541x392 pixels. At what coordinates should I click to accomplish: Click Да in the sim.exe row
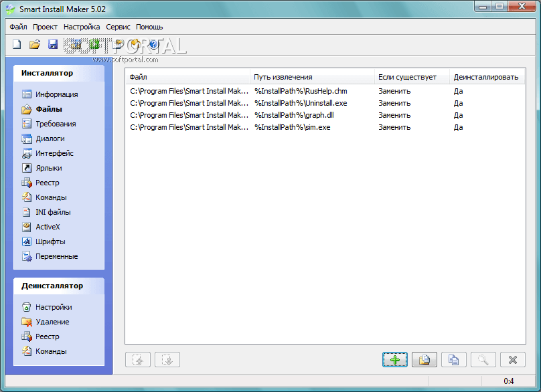coord(458,127)
